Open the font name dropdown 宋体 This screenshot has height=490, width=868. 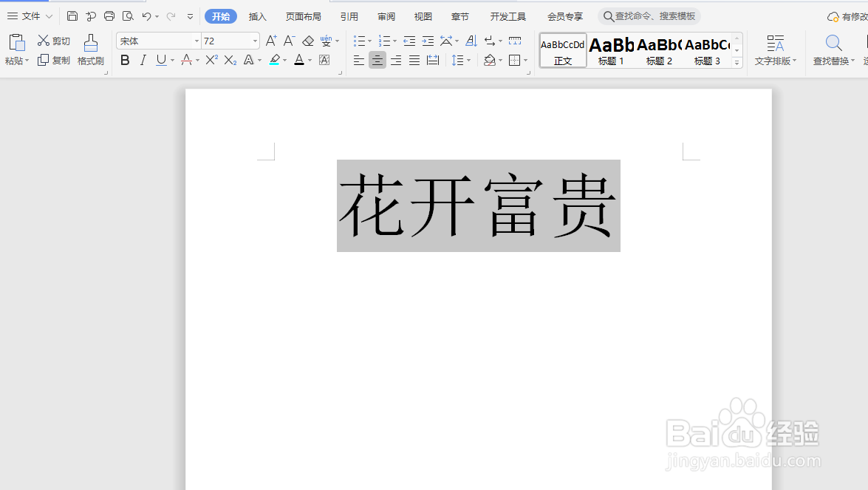tap(197, 41)
